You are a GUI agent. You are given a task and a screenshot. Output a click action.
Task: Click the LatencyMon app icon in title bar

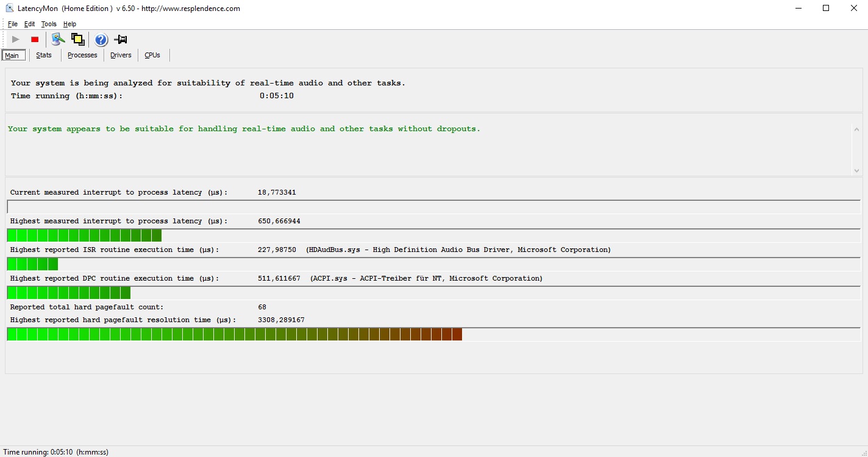point(10,9)
